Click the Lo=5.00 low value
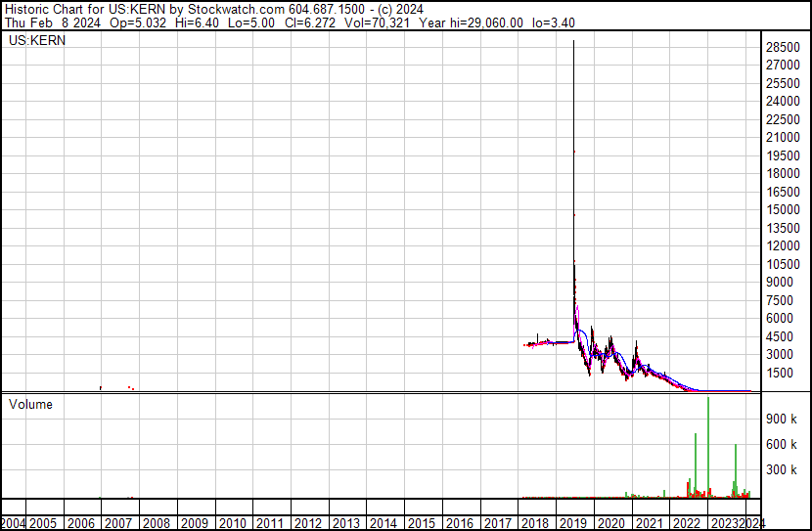 pyautogui.click(x=253, y=22)
